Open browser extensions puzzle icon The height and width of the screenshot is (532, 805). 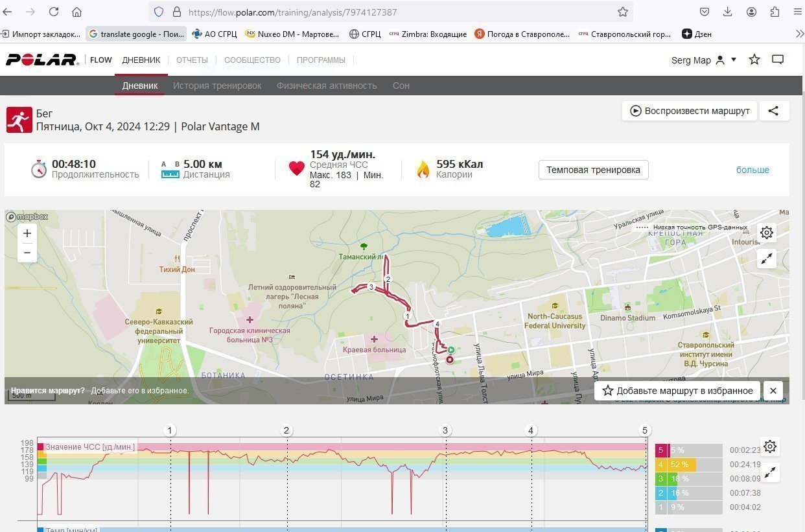(775, 12)
